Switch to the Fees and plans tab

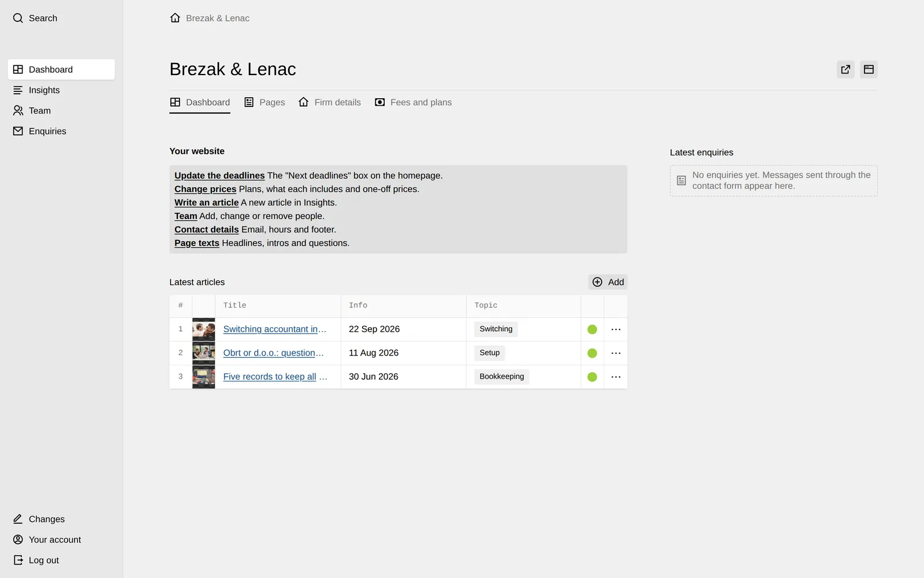[413, 102]
